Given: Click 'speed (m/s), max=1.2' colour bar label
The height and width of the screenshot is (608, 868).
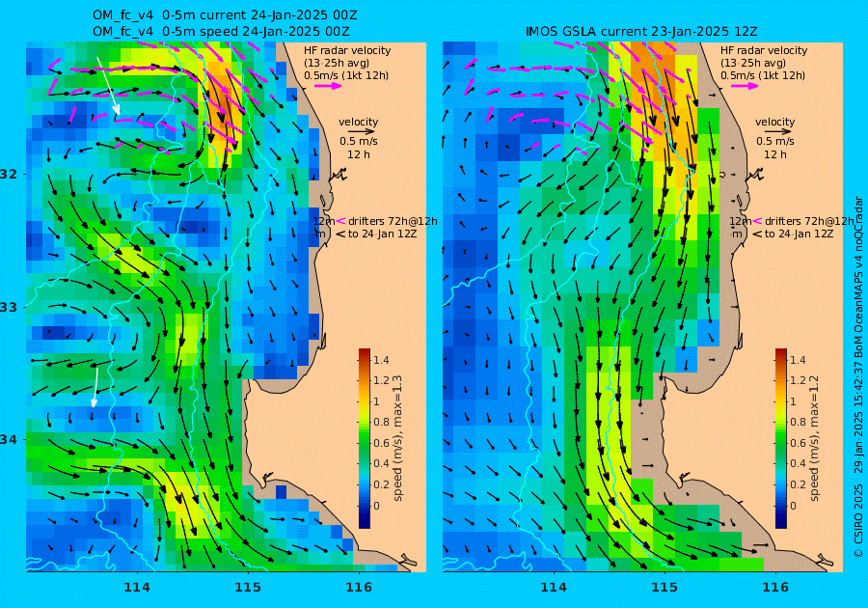Looking at the screenshot, I should coord(814,438).
